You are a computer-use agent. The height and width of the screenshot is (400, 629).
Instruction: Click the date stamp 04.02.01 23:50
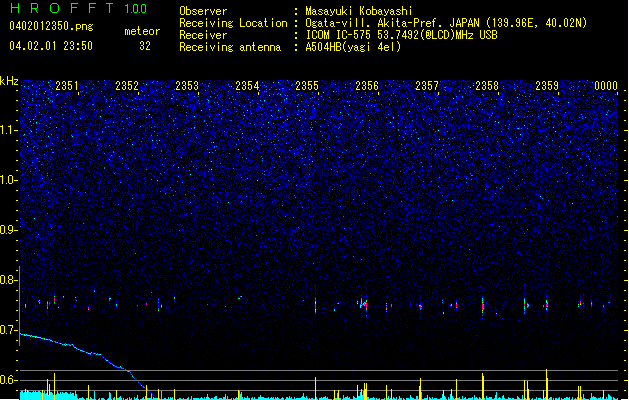coord(51,46)
